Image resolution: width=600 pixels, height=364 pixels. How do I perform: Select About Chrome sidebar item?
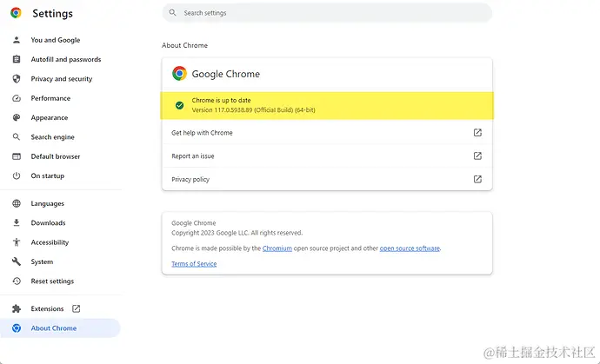[x=60, y=328]
